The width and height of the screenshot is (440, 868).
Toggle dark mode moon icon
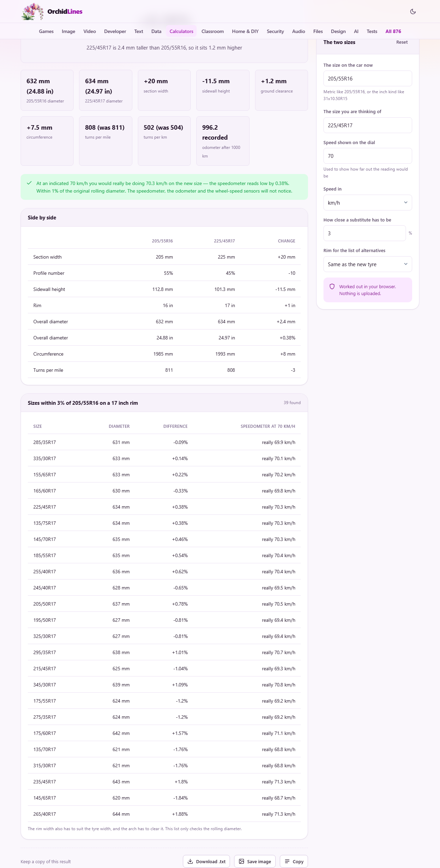click(413, 11)
